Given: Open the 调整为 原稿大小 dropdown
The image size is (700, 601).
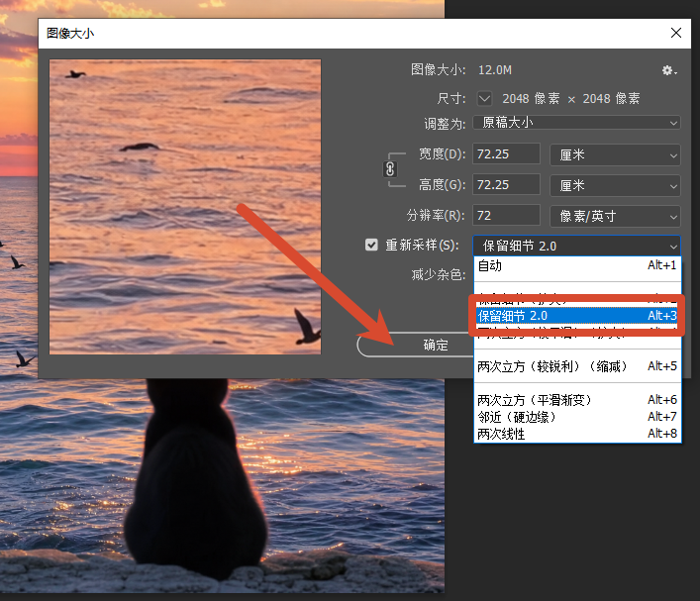Looking at the screenshot, I should click(x=576, y=123).
